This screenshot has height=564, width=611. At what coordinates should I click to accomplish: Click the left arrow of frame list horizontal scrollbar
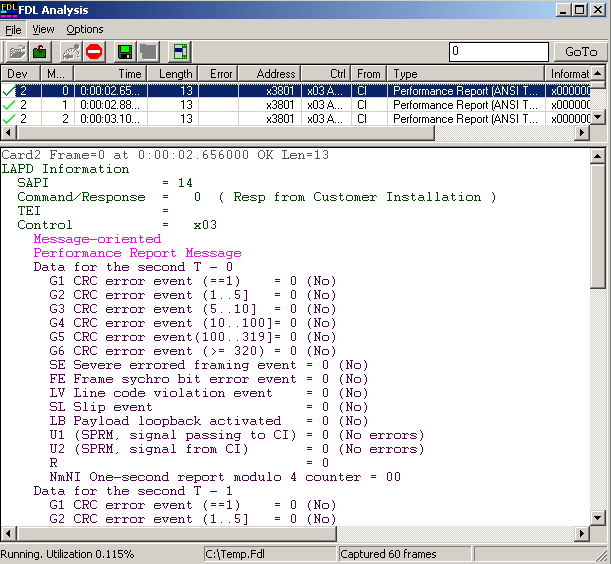(8, 133)
